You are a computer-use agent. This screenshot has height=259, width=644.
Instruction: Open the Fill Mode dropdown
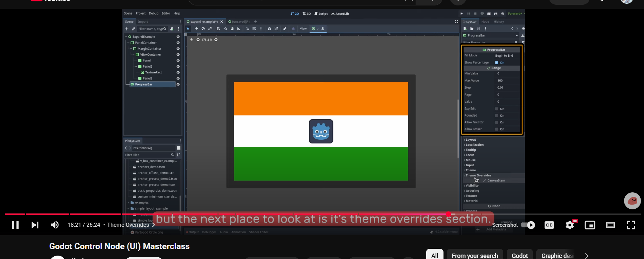tap(507, 56)
